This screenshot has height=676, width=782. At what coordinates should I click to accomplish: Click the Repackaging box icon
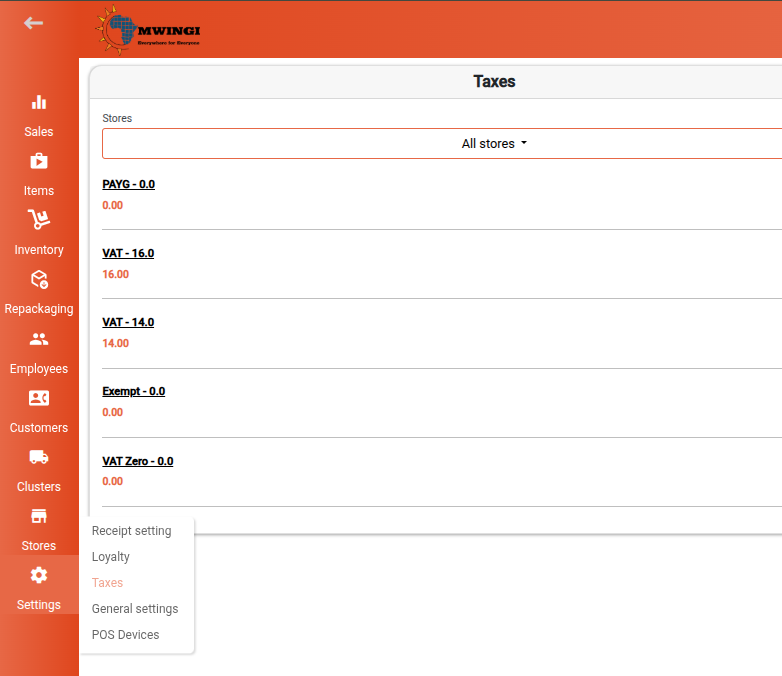point(39,279)
